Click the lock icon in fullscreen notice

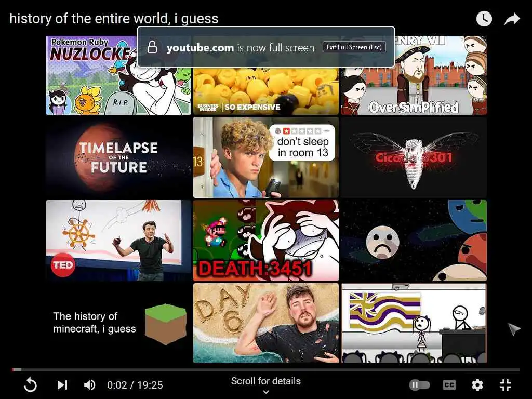152,47
